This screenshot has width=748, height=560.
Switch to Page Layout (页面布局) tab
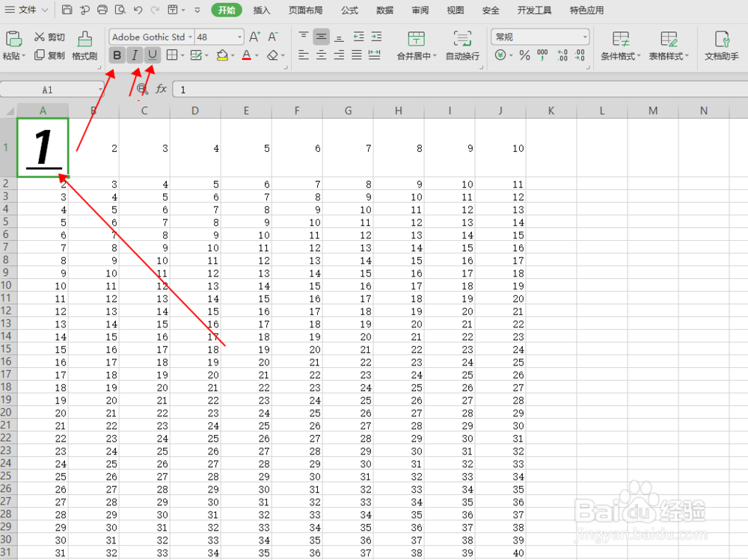305,10
